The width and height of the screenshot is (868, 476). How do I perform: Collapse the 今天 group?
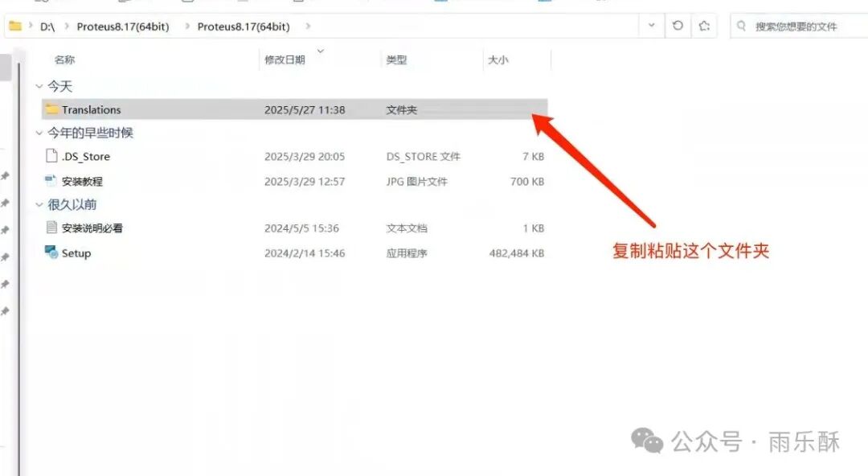click(x=39, y=86)
